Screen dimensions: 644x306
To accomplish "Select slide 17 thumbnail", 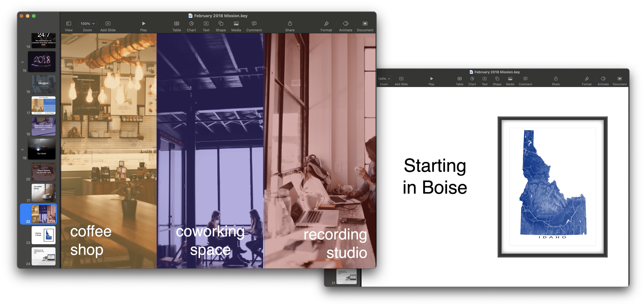I will point(43,105).
